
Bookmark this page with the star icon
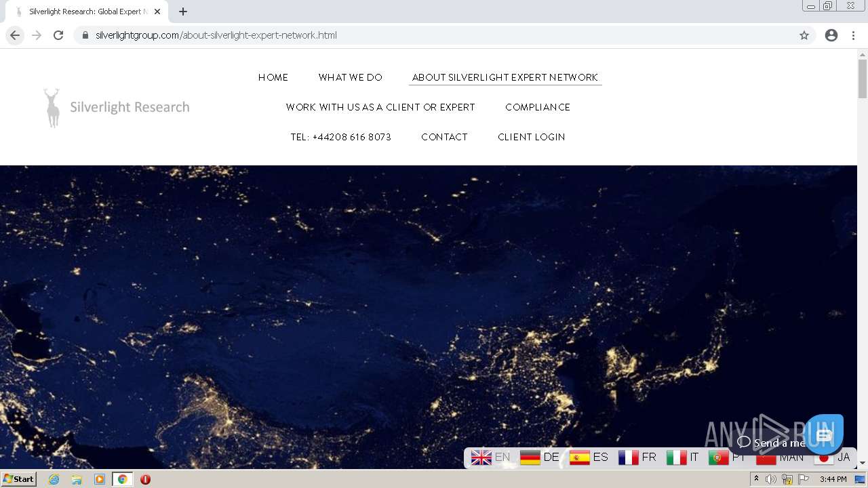804,35
